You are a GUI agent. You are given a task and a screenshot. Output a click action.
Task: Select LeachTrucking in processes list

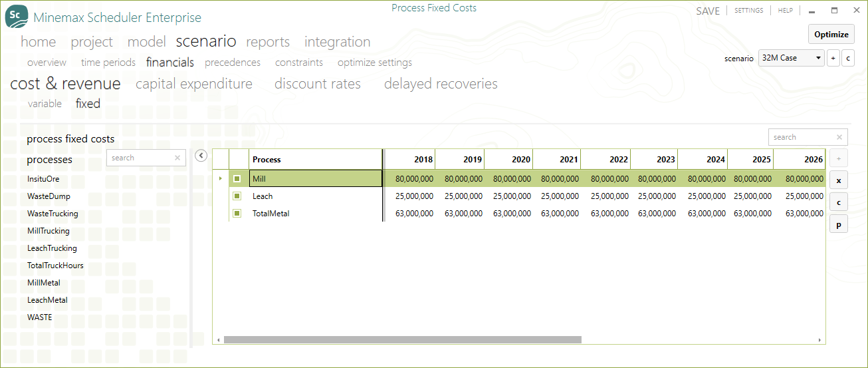52,248
